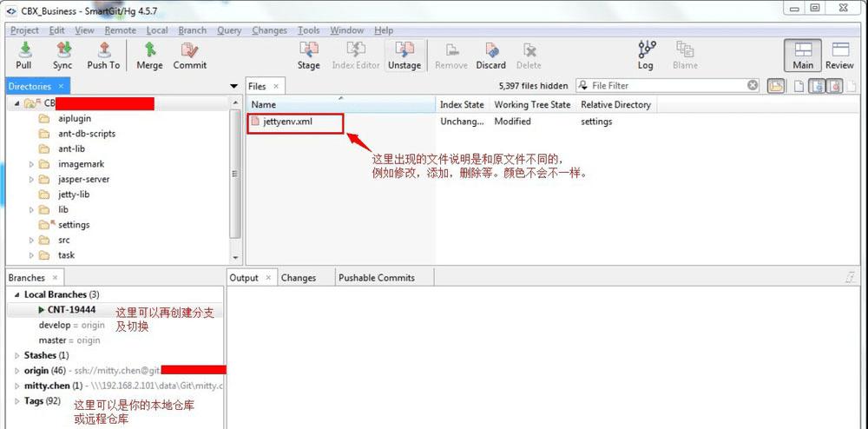Image resolution: width=868 pixels, height=429 pixels.
Task: Switch to the Main perspective
Action: [x=803, y=56]
